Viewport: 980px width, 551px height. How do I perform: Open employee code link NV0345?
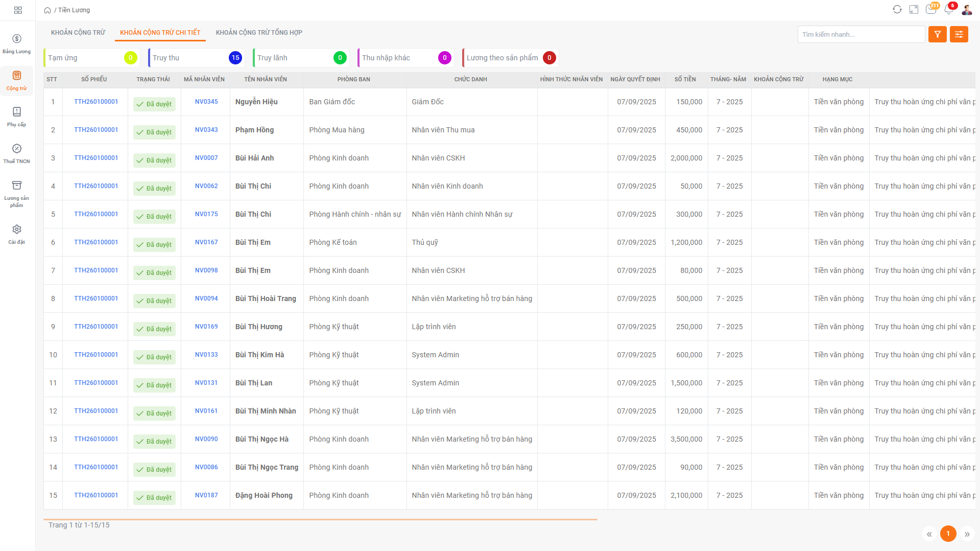[206, 102]
